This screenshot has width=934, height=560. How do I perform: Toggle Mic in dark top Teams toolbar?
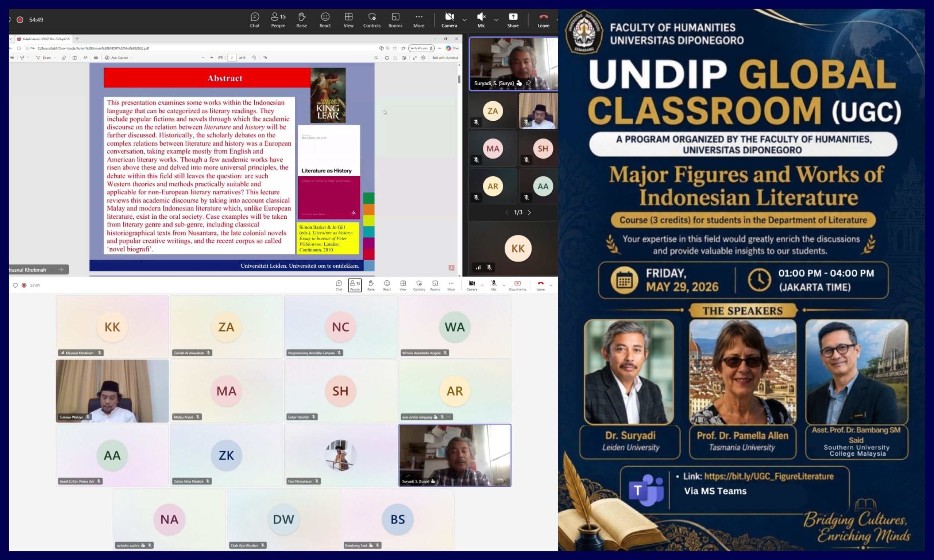point(481,20)
